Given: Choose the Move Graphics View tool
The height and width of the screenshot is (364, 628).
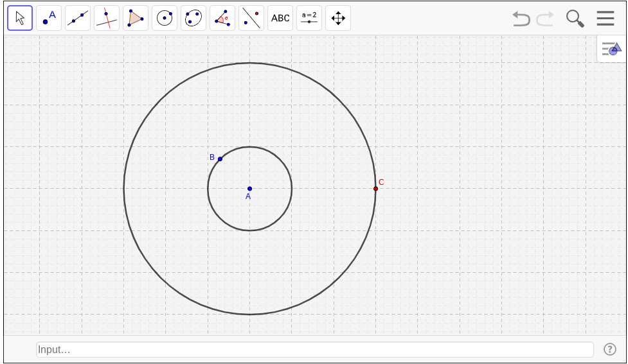Looking at the screenshot, I should click(338, 18).
